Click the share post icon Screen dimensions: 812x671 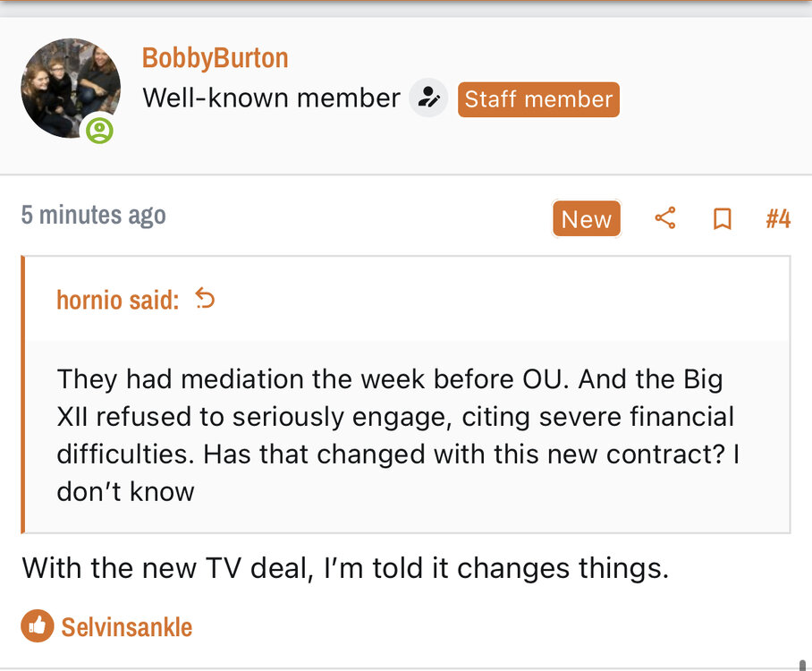[664, 218]
